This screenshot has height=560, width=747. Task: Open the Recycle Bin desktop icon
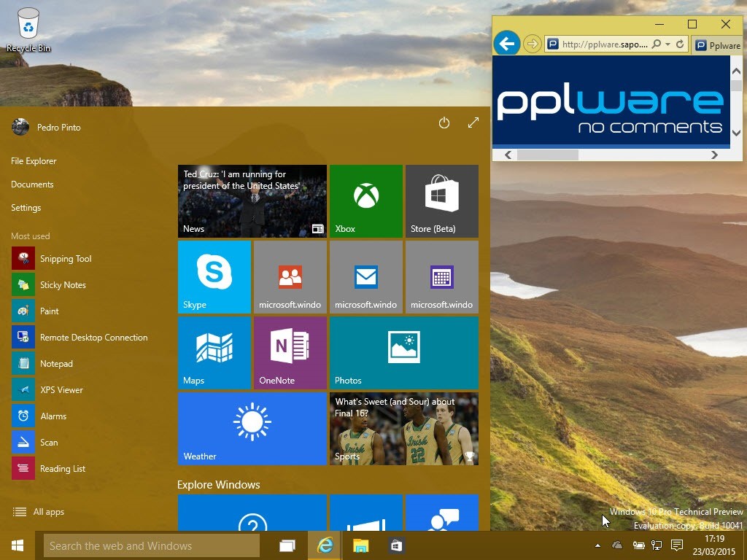point(28,29)
